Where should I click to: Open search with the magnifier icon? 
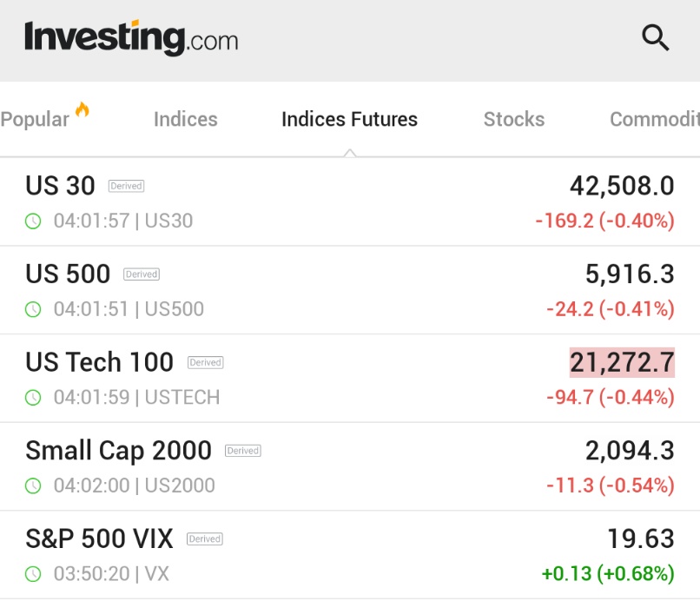(x=656, y=37)
